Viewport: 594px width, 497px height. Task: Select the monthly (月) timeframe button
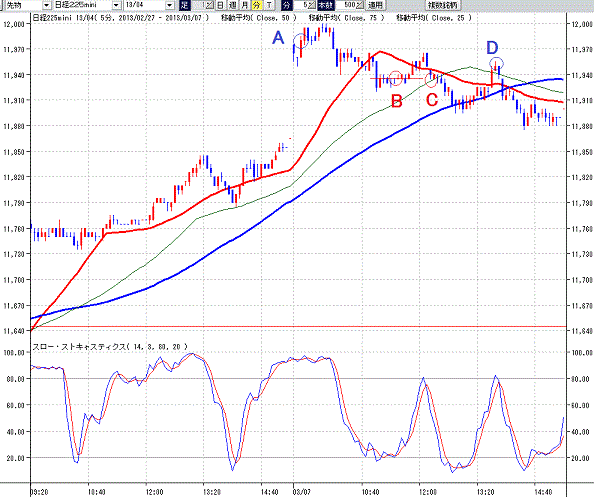(x=245, y=5)
